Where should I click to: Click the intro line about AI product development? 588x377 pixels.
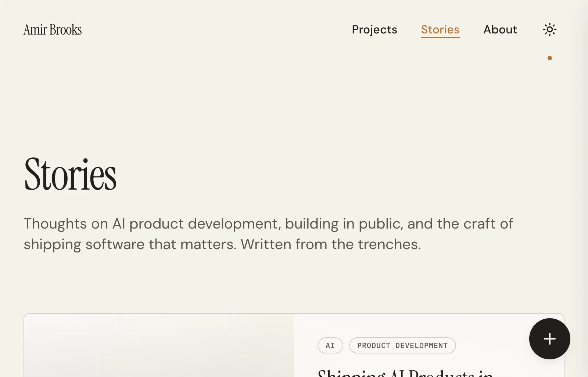tap(268, 223)
